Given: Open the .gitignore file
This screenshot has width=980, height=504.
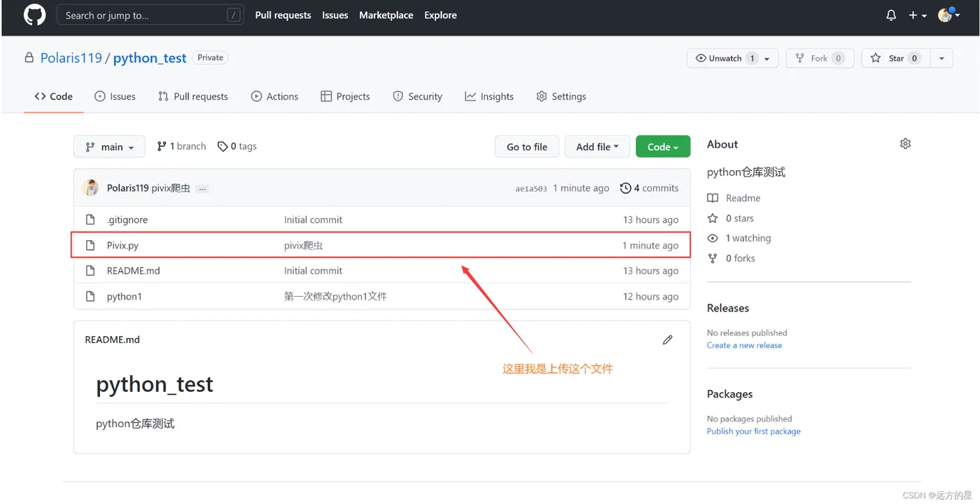Looking at the screenshot, I should point(127,220).
